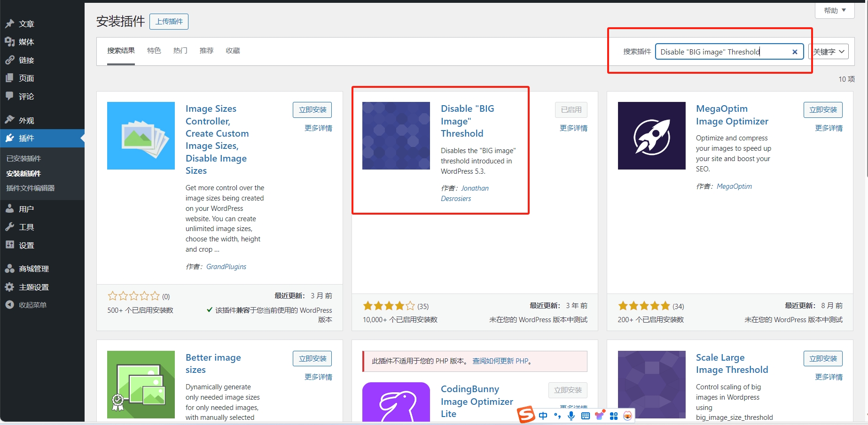Open the 文章 posts menu icon

tap(9, 23)
